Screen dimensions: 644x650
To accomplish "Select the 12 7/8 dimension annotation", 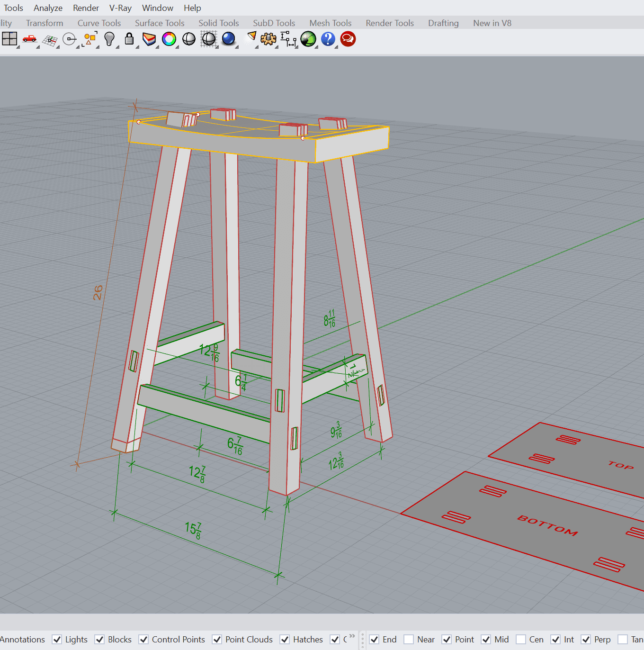I will click(197, 474).
